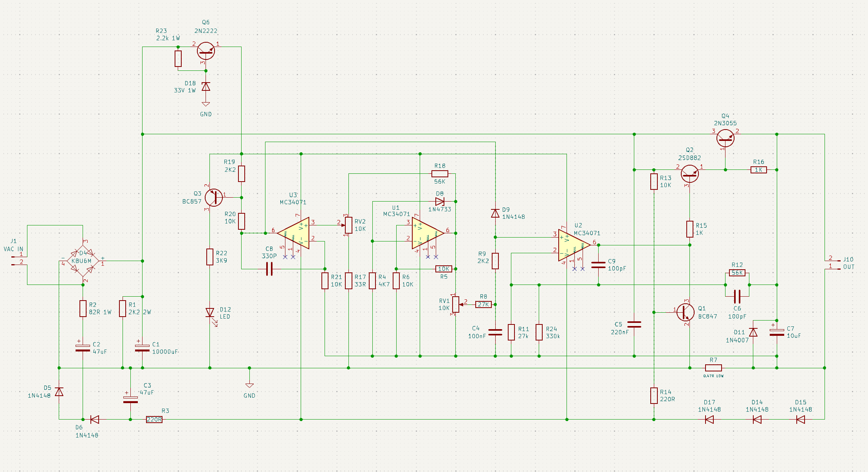Image resolution: width=868 pixels, height=472 pixels.
Task: Click the D18 33V zener diode symbol
Action: [x=206, y=86]
